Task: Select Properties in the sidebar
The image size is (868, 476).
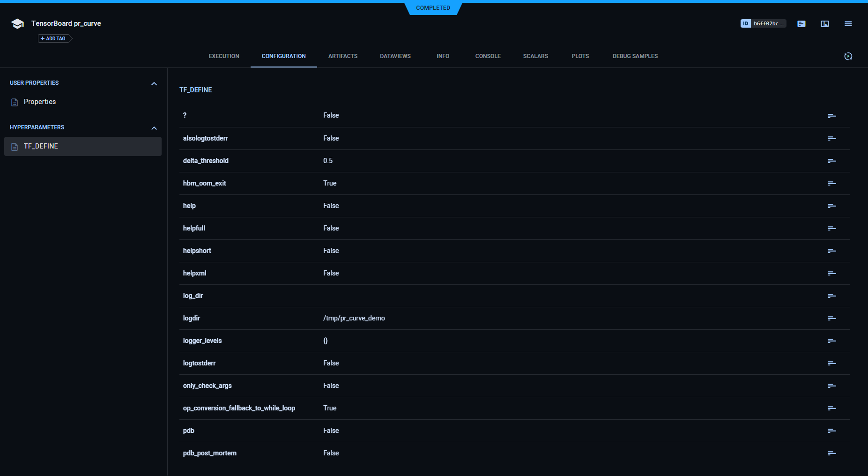Action: point(40,102)
